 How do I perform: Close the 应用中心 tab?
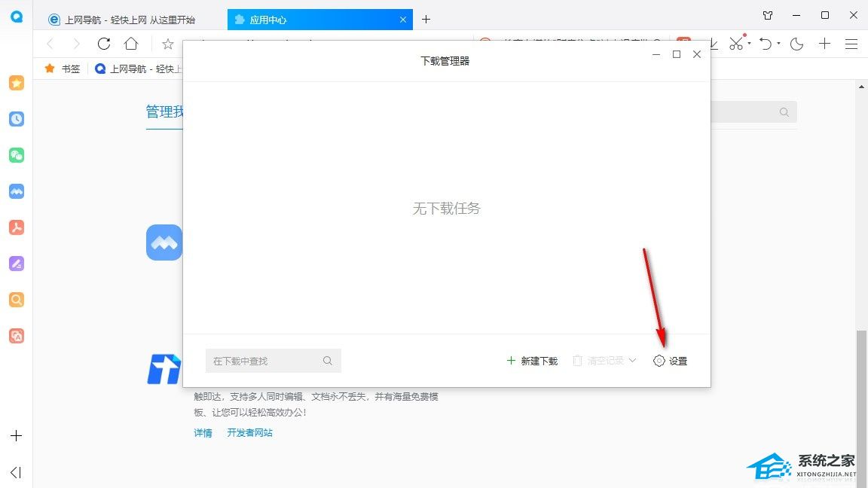pos(403,20)
